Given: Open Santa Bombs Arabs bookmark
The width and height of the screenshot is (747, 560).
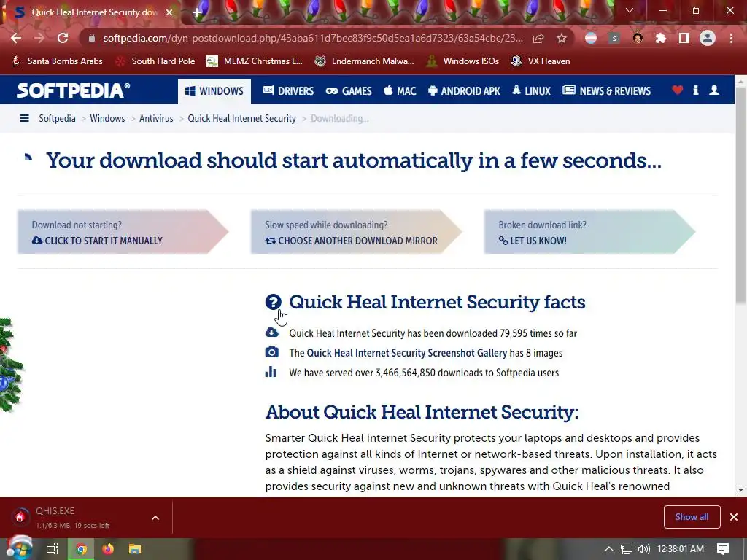Looking at the screenshot, I should point(57,61).
